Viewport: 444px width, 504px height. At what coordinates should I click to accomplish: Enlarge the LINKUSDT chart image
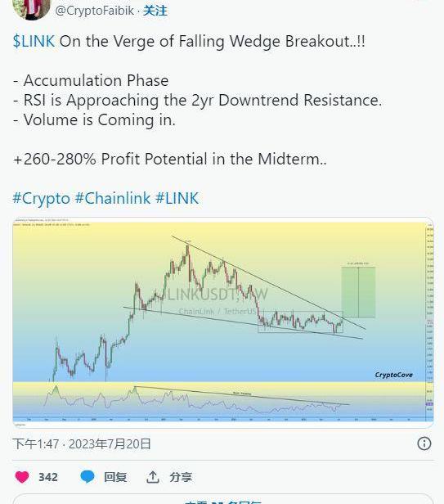click(x=223, y=322)
